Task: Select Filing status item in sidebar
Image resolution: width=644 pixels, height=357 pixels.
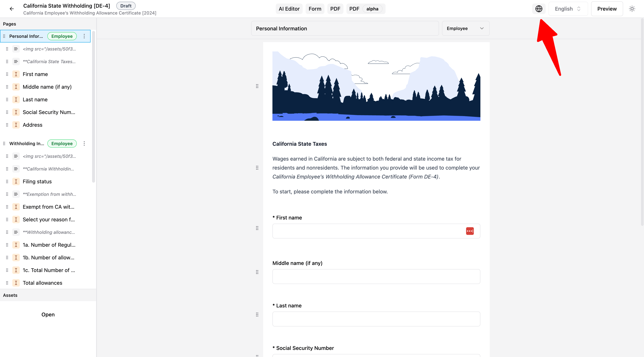Action: point(37,181)
